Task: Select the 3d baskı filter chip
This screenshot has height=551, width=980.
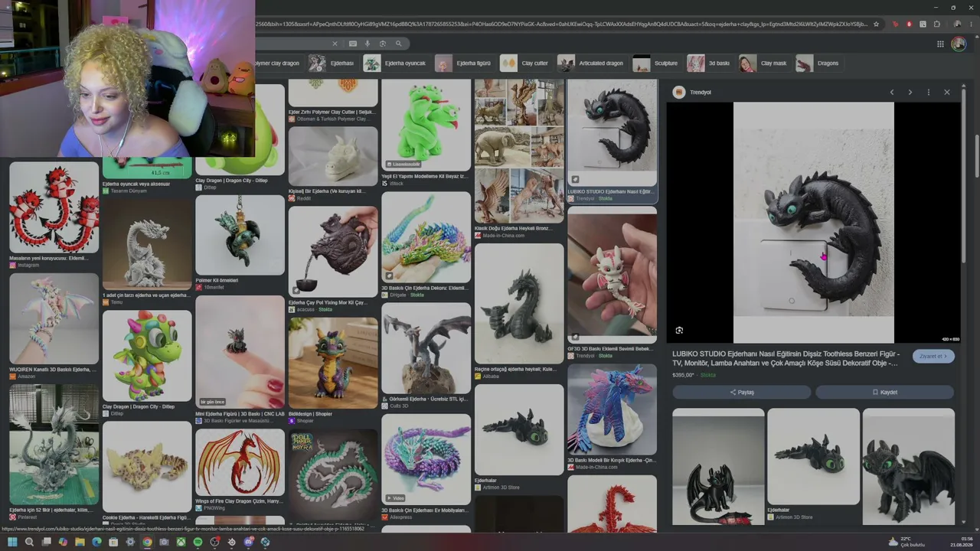Action: coord(709,63)
